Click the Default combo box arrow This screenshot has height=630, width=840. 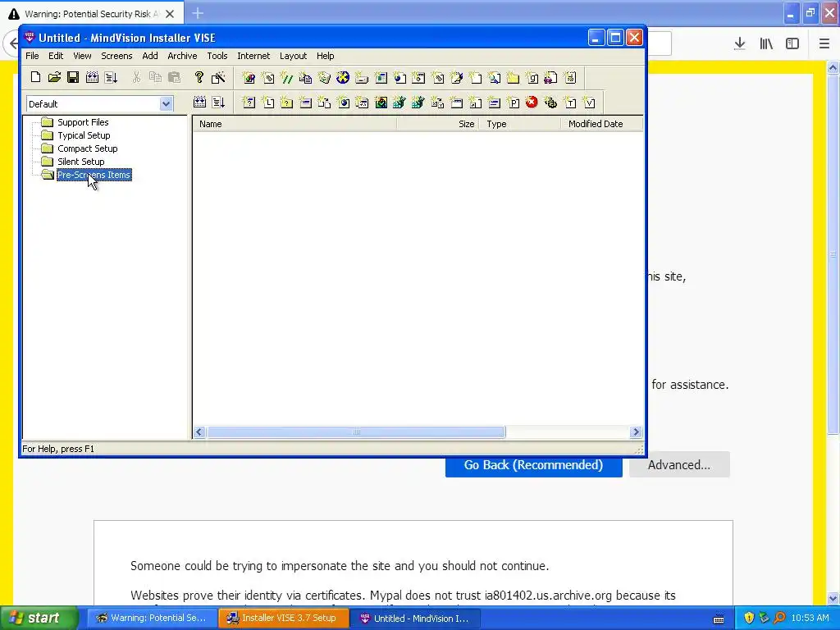(x=166, y=103)
